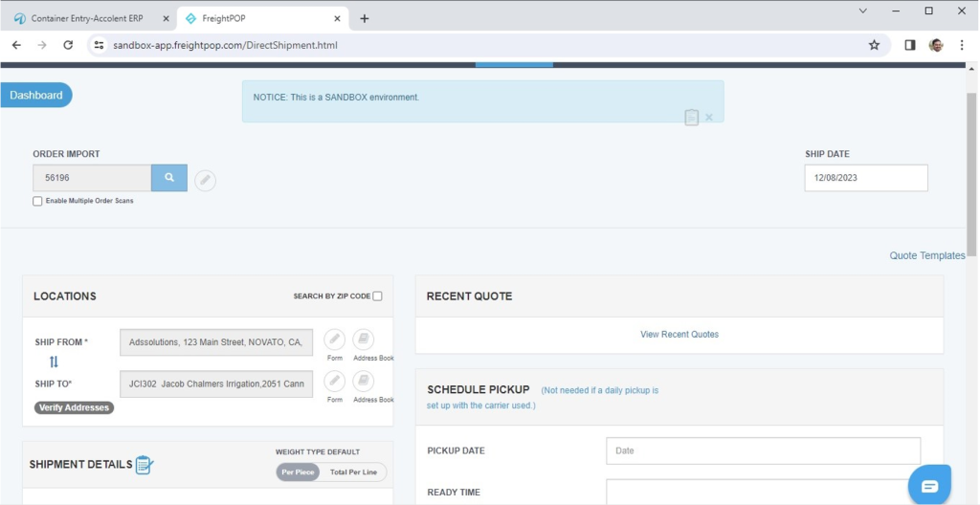Viewport: 980px width, 505px height.
Task: Go forward in browser history
Action: [x=42, y=45]
